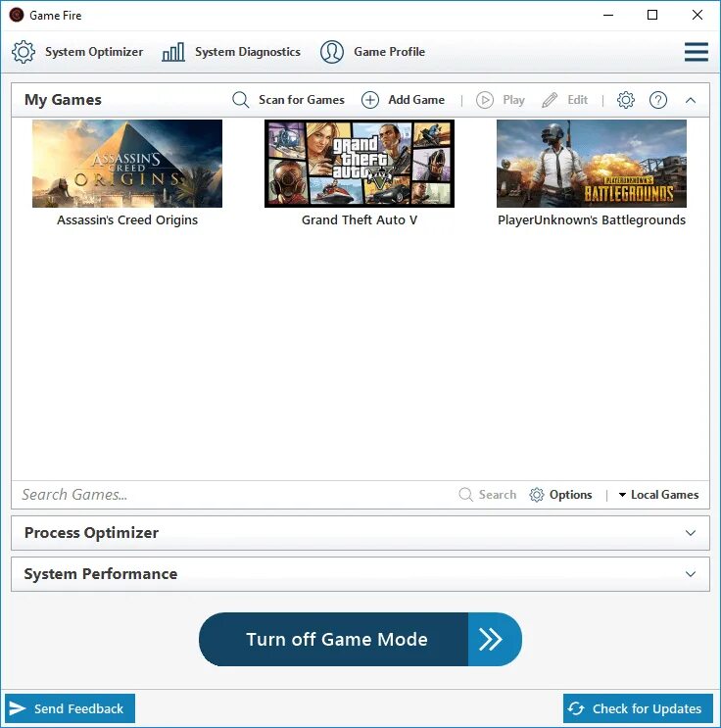Open My Games settings gear
Image resolution: width=721 pixels, height=728 pixels.
625,100
